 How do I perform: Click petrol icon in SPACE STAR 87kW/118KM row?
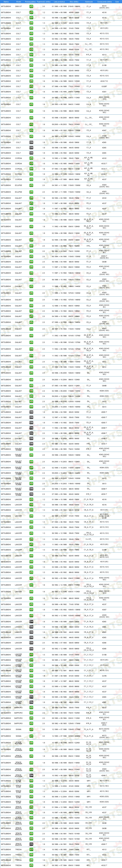tap(31, 796)
